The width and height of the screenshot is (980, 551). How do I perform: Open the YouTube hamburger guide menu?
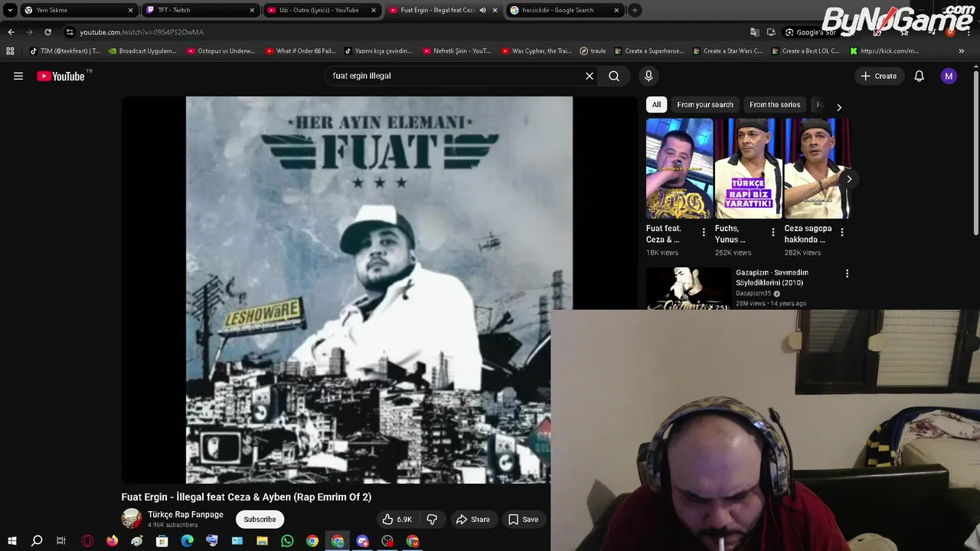click(18, 76)
